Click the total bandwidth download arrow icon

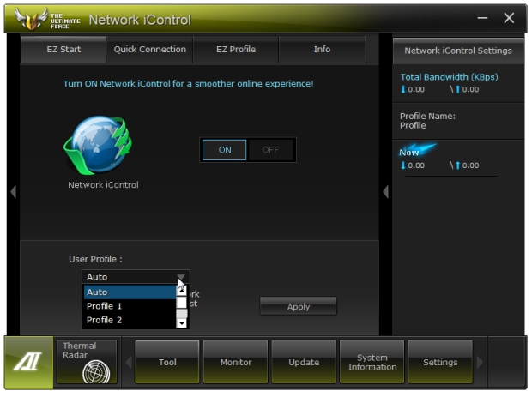pyautogui.click(x=403, y=89)
